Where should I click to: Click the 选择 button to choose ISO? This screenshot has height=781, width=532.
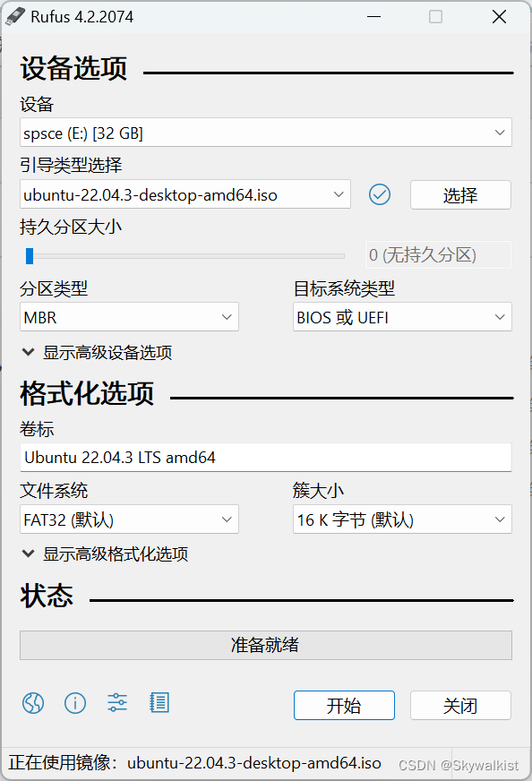[460, 194]
